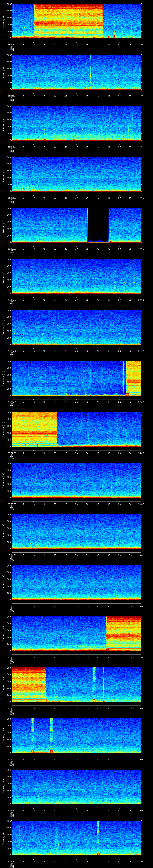This screenshot has width=153, height=868.
Task: Click the 23:16:00 start time label
Action: pyautogui.click(x=12, y=147)
